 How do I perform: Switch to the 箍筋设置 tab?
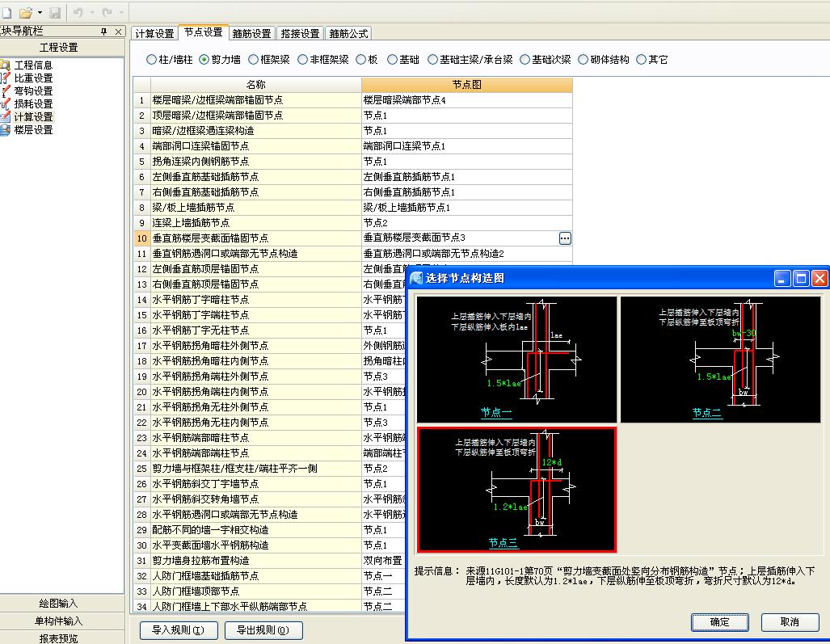[x=251, y=33]
